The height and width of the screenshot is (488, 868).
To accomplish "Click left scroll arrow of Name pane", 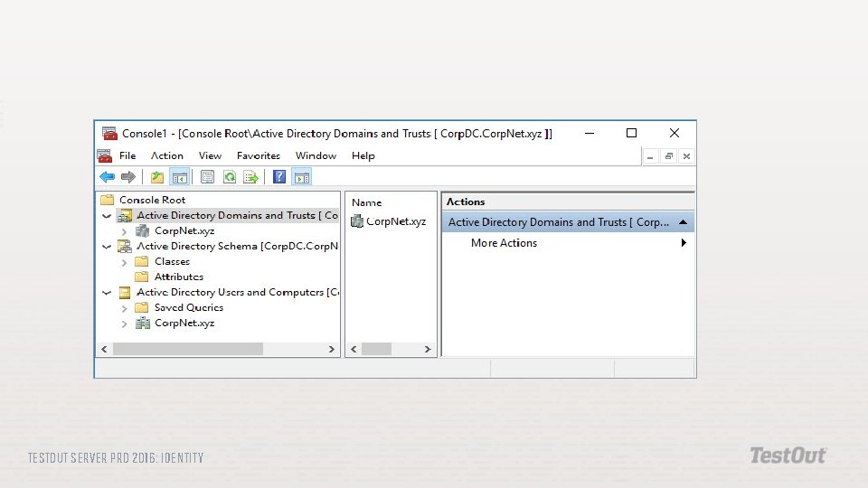I will 354,349.
